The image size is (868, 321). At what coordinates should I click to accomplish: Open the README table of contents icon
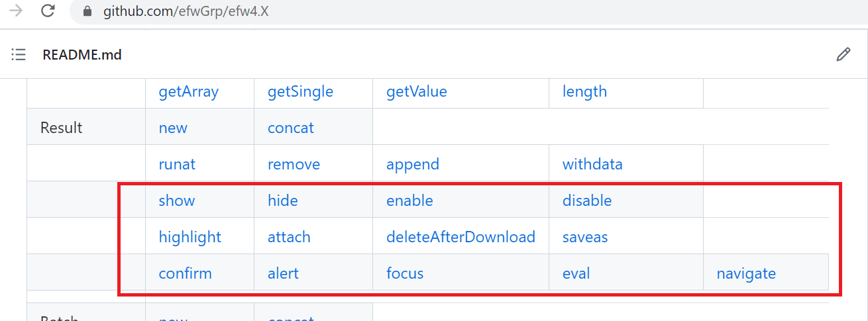19,55
